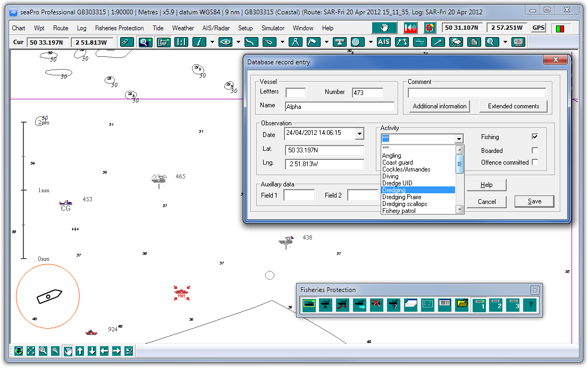Open Additional information

click(x=440, y=106)
